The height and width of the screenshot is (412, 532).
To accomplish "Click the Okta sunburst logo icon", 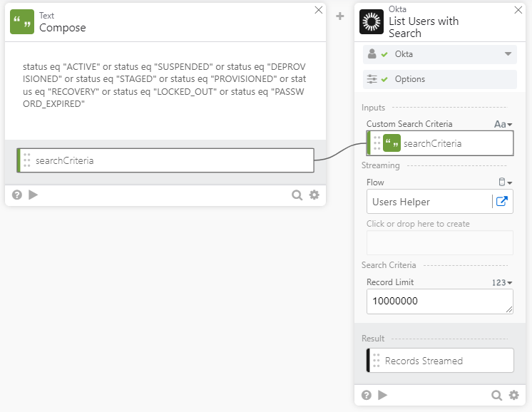I will pos(372,21).
